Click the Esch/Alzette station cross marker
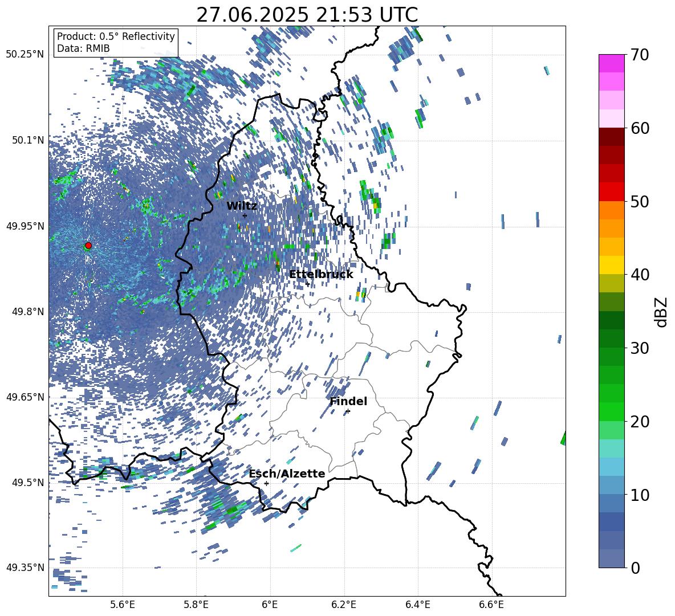Screen dimensions: 675x616 [x=266, y=483]
